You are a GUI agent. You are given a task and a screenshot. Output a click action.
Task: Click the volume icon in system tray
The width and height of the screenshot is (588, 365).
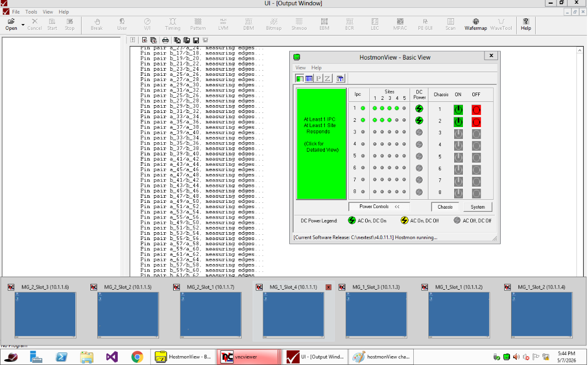516,357
